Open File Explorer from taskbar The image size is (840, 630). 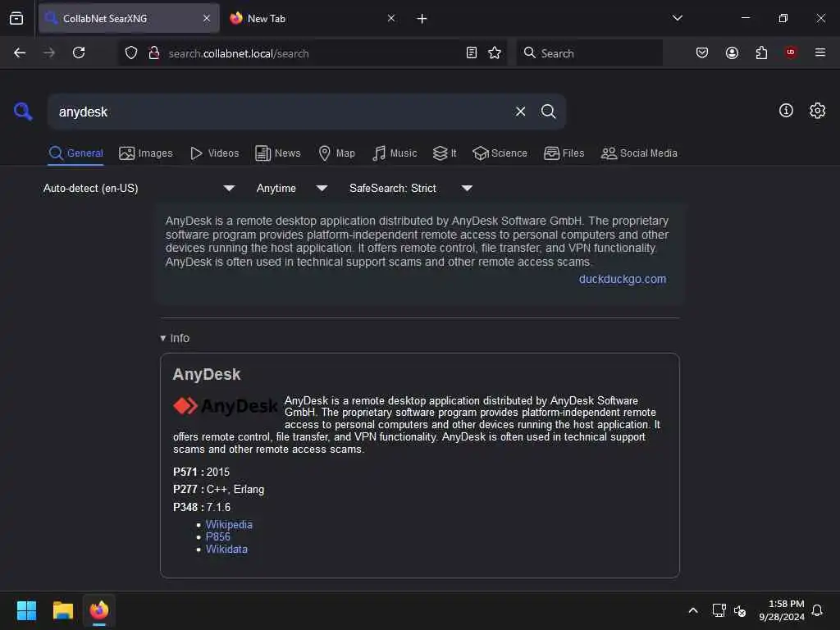pos(62,610)
